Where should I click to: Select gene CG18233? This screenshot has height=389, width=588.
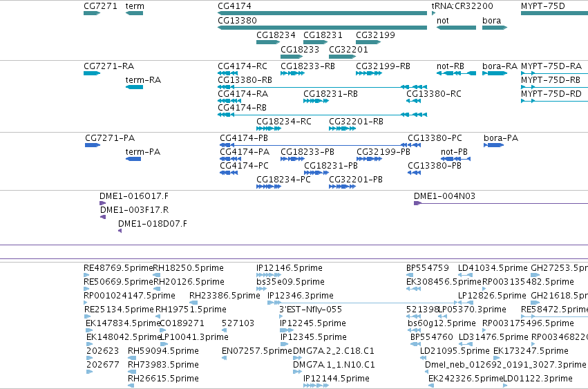292,57
